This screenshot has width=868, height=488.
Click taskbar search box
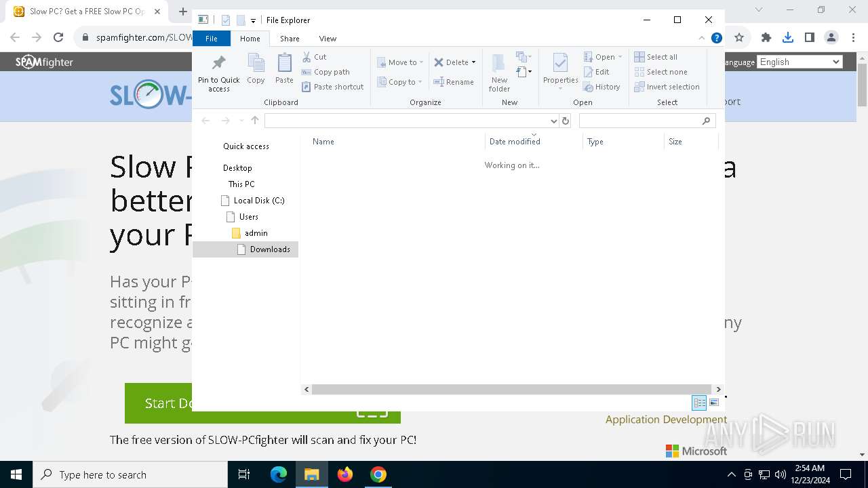(x=130, y=474)
